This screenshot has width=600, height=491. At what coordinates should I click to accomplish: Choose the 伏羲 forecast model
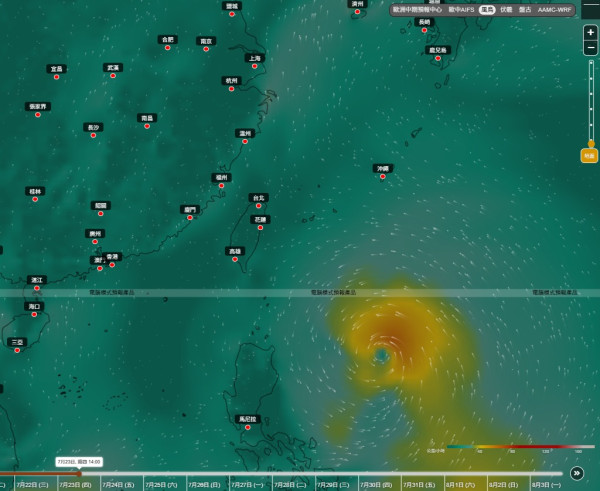506,10
